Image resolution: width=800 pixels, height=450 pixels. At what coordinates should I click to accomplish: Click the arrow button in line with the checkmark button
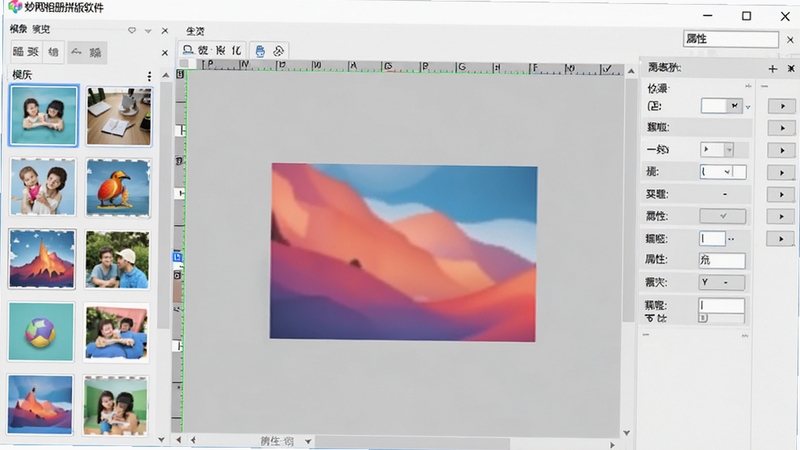pos(781,216)
